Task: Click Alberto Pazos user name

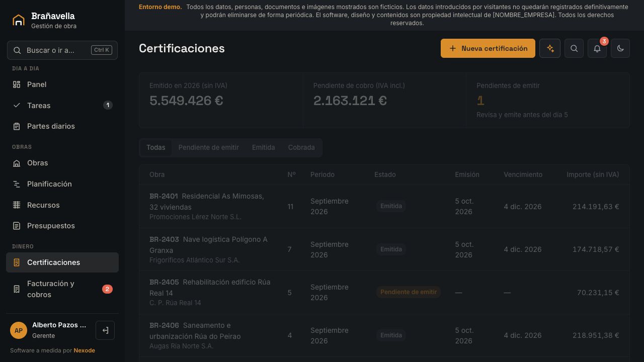Action: (x=59, y=325)
